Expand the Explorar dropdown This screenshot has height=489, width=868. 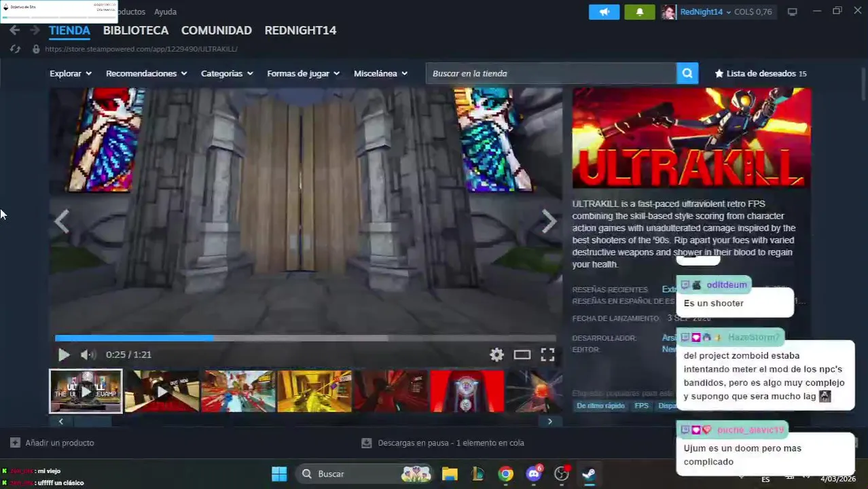[70, 73]
